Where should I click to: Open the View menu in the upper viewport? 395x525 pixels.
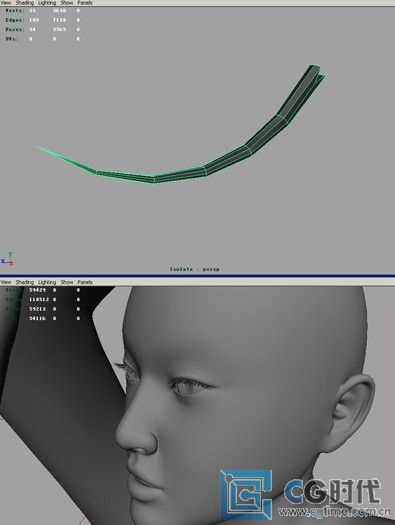point(6,2)
